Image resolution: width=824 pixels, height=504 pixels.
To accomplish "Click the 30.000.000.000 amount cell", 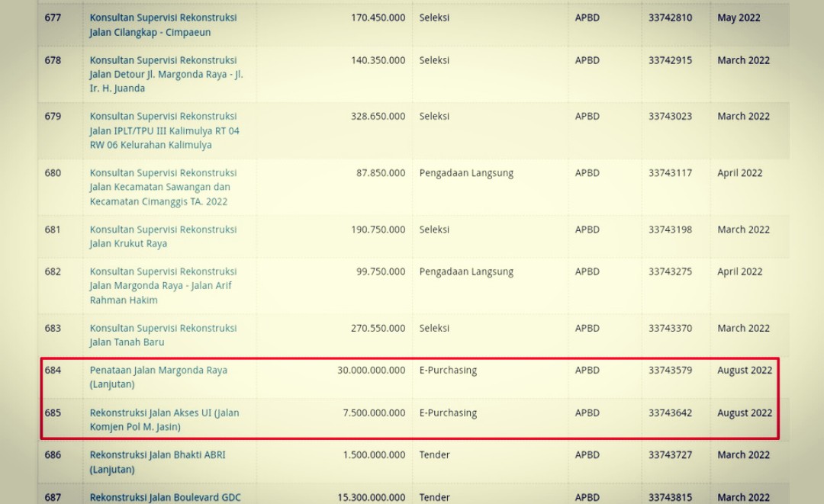I will click(371, 371).
